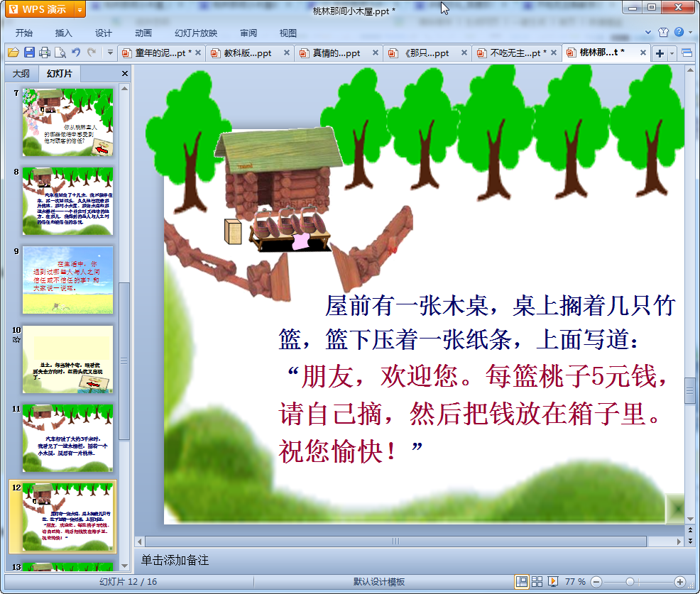Click the 77 % zoom level button
The height and width of the screenshot is (594, 700).
pos(575,581)
